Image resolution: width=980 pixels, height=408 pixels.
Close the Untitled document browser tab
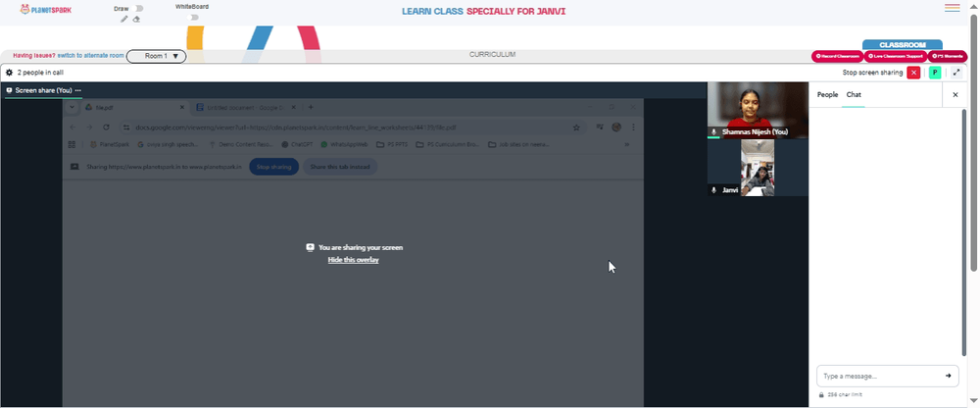point(294,108)
